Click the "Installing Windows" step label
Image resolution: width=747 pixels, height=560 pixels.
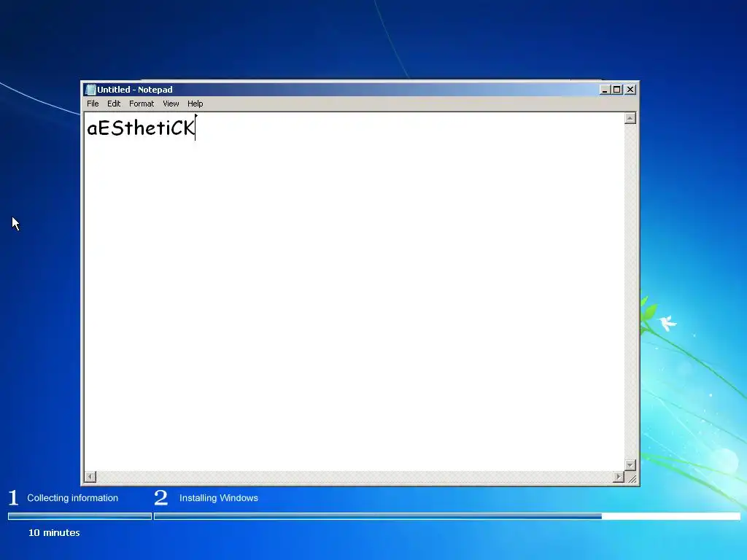(x=219, y=497)
